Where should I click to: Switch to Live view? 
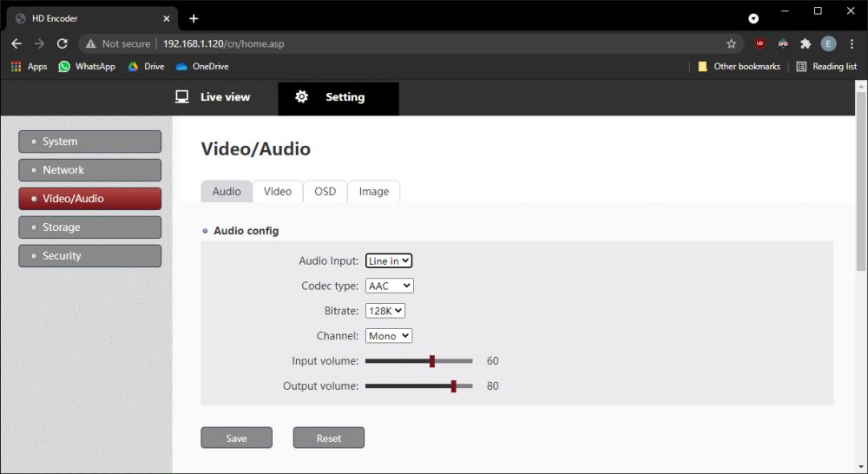214,97
